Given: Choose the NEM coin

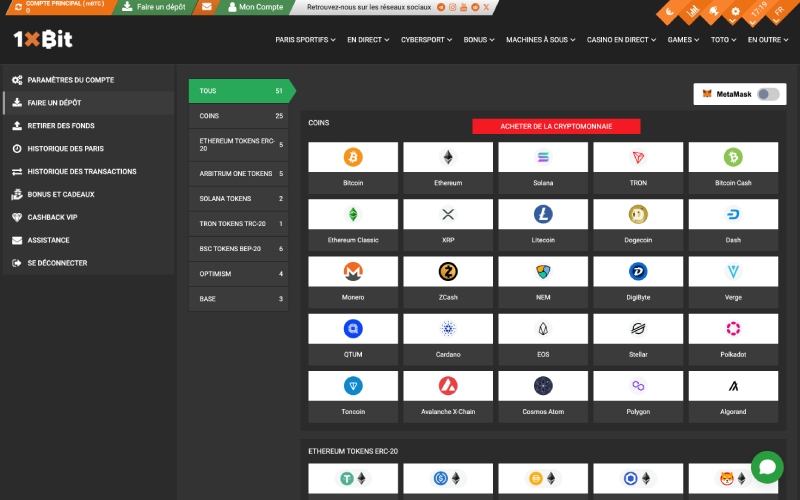Looking at the screenshot, I should [x=543, y=282].
